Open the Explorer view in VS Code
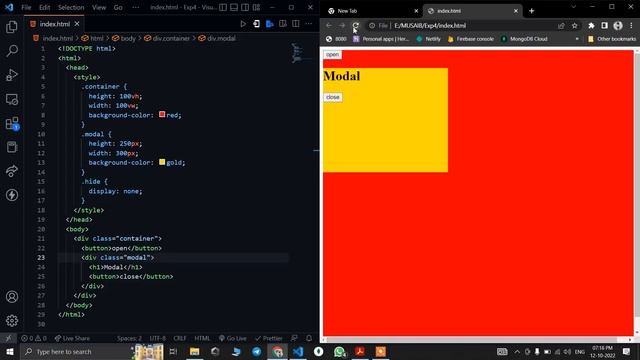Viewport: 640px width, 360px height. coord(12,27)
